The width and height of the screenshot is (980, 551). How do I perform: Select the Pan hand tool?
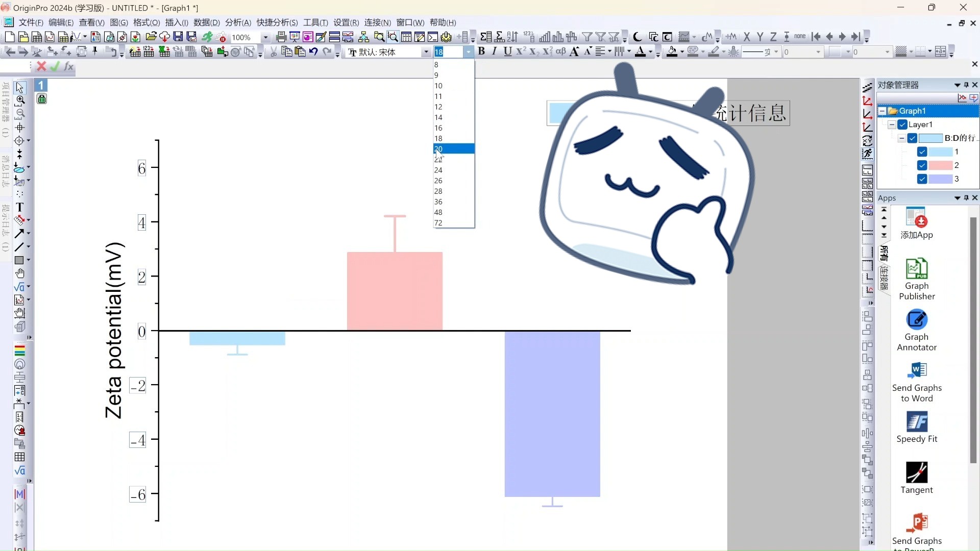click(20, 273)
